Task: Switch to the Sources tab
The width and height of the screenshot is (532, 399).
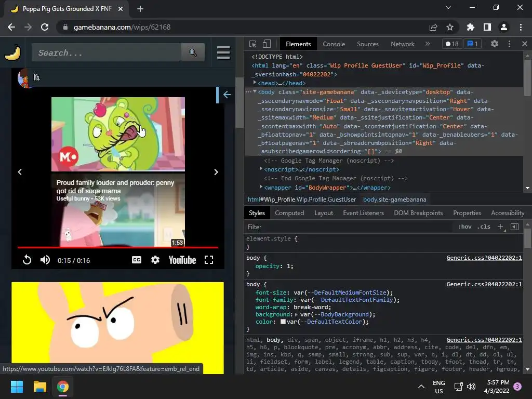Action: [x=367, y=44]
